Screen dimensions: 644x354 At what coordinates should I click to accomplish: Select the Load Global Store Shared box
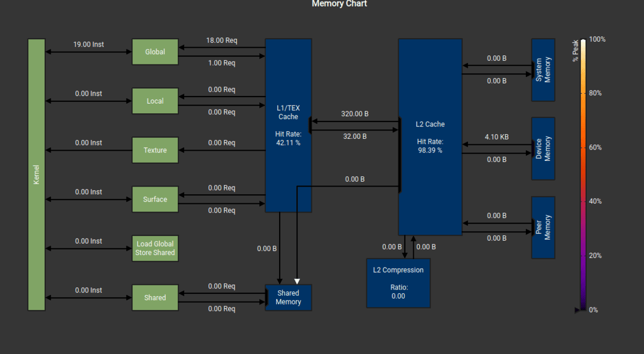click(155, 249)
